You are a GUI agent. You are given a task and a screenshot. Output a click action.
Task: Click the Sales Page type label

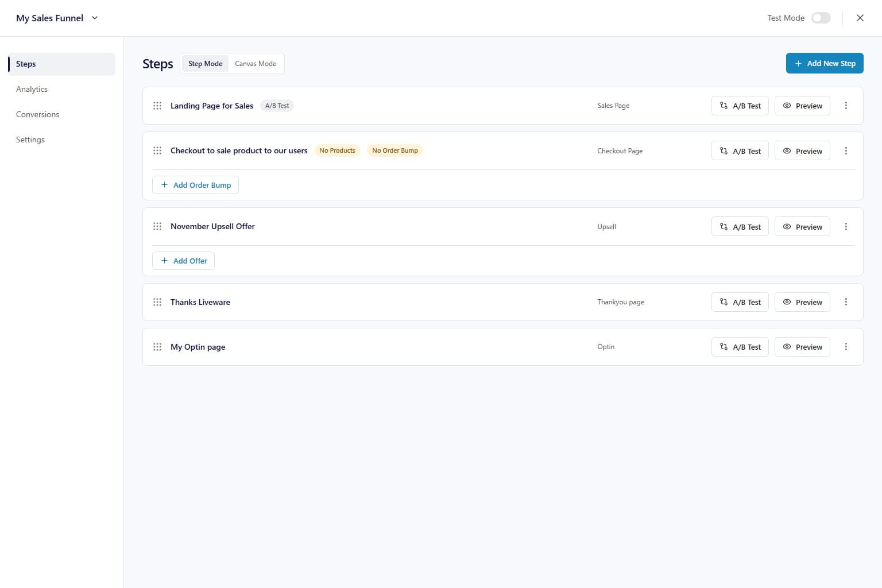pos(613,106)
